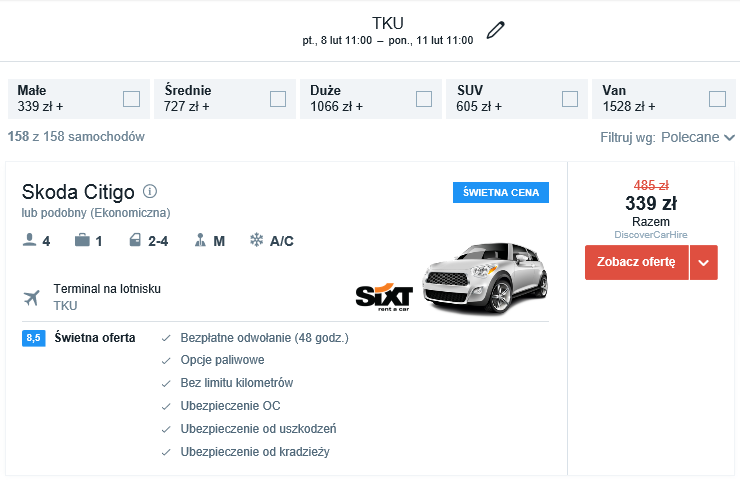Click the Skoda Citigo car name
This screenshot has width=740, height=480.
78,192
